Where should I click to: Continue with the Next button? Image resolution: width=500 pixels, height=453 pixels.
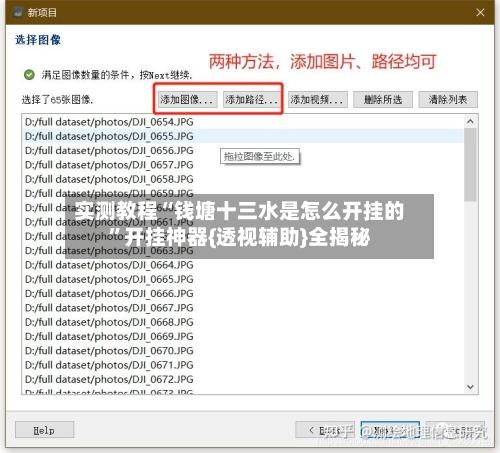[390, 430]
